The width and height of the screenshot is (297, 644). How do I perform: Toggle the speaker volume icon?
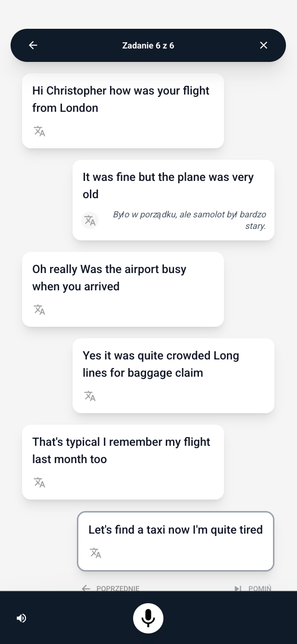click(x=21, y=618)
